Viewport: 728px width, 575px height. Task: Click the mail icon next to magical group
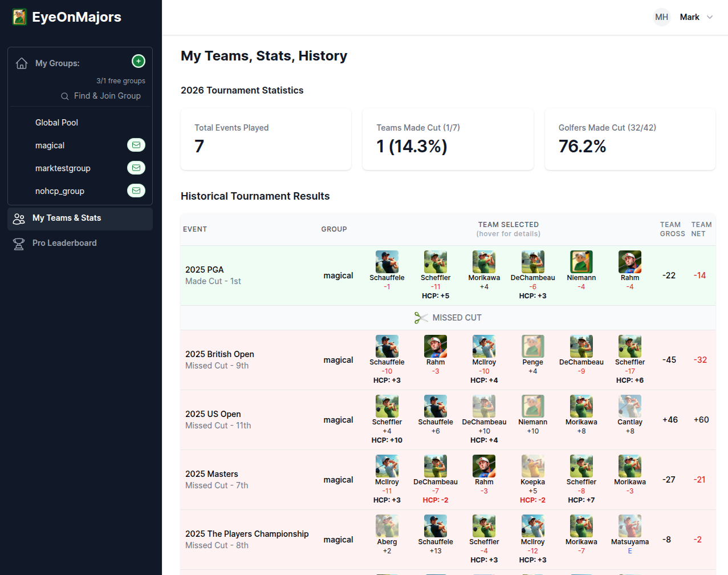(x=136, y=145)
